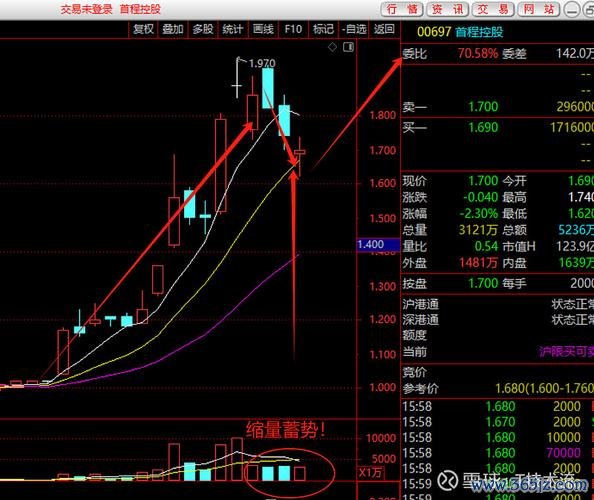The height and width of the screenshot is (500, 594).
Task: Click the highlighted 1.400 price axis marker
Action: pos(378,244)
